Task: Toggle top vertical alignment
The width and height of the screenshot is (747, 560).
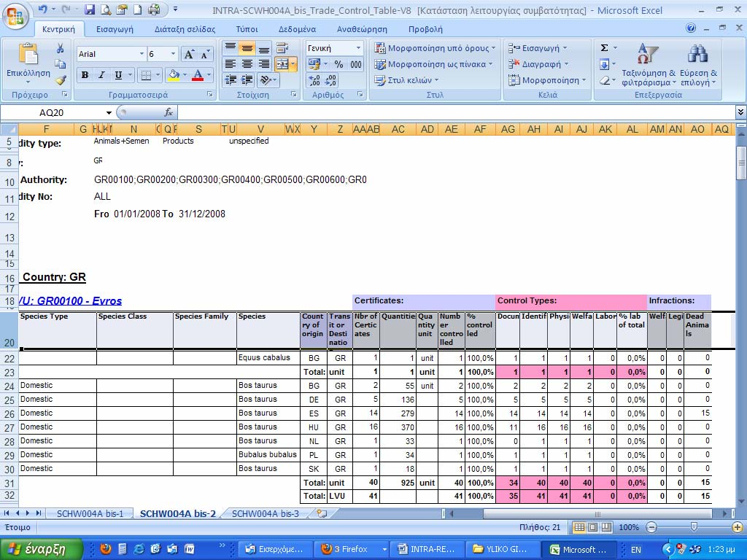Action: click(231, 48)
